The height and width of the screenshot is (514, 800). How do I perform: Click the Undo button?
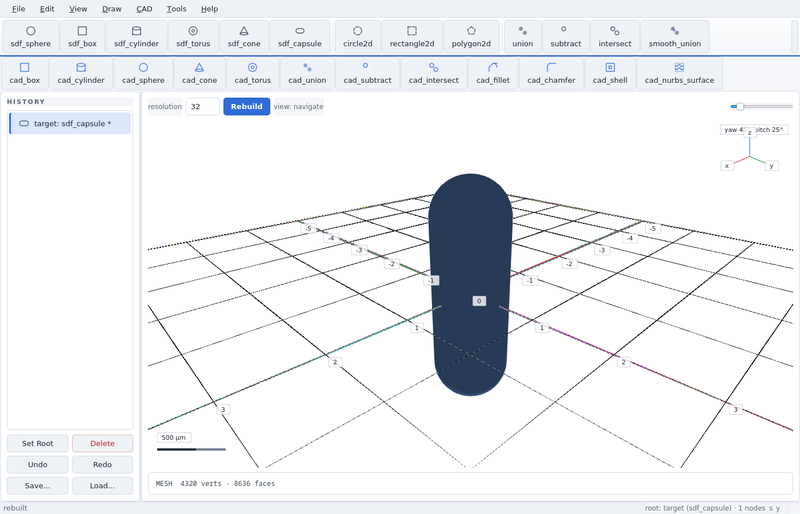click(37, 464)
